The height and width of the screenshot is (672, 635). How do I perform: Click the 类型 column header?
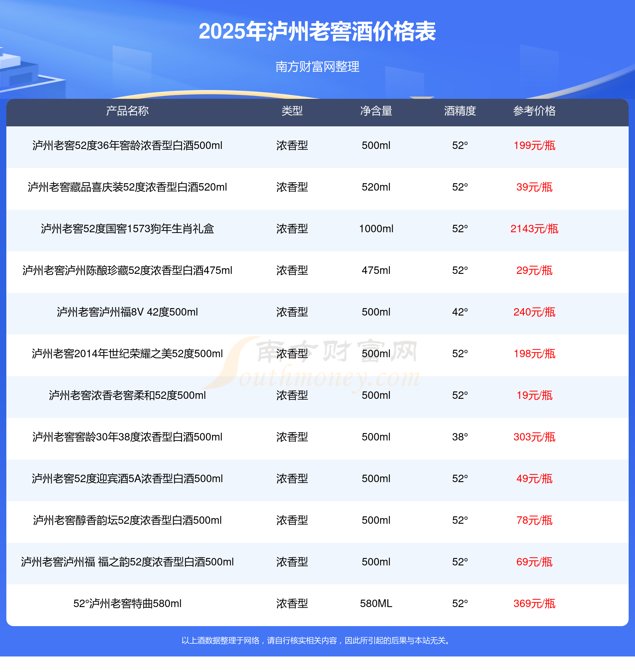[x=292, y=111]
